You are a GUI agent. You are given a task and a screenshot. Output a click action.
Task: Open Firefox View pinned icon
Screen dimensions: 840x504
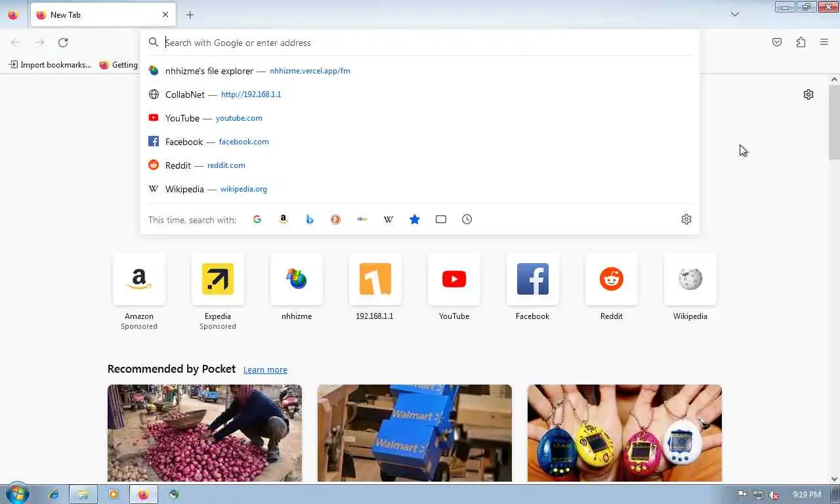(12, 14)
